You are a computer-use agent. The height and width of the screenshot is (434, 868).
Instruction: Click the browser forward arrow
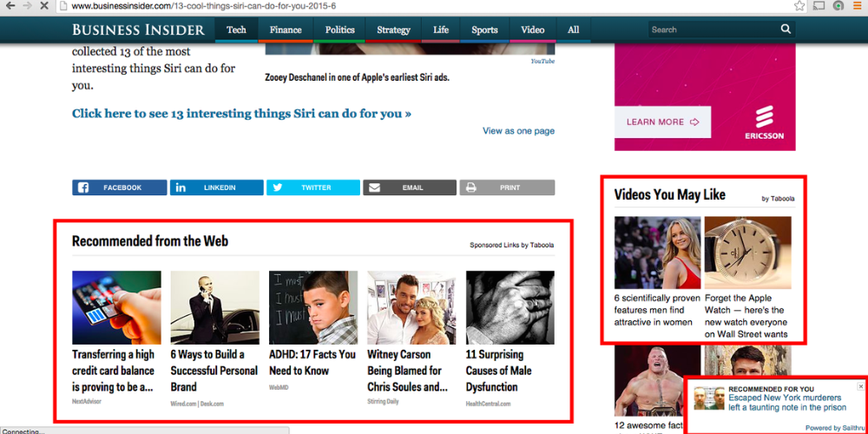tap(29, 6)
